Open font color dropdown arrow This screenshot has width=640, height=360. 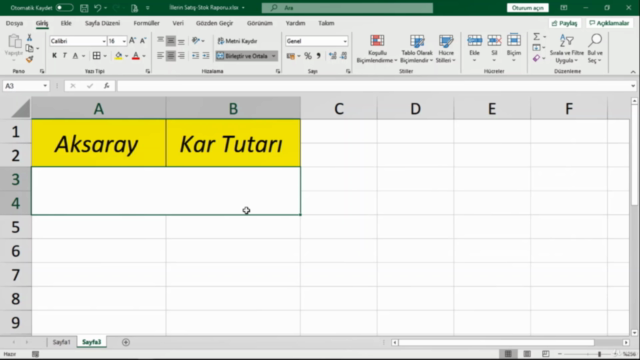[144, 56]
